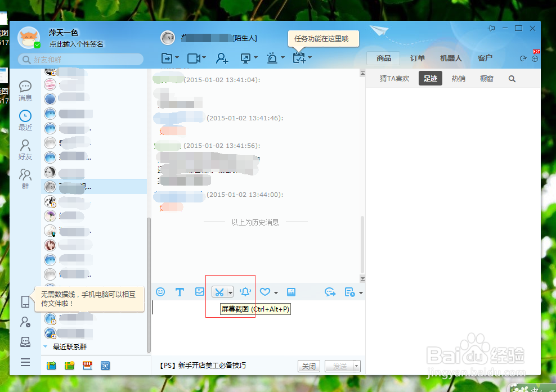Open the calculator icon in input toolbar

click(291, 292)
